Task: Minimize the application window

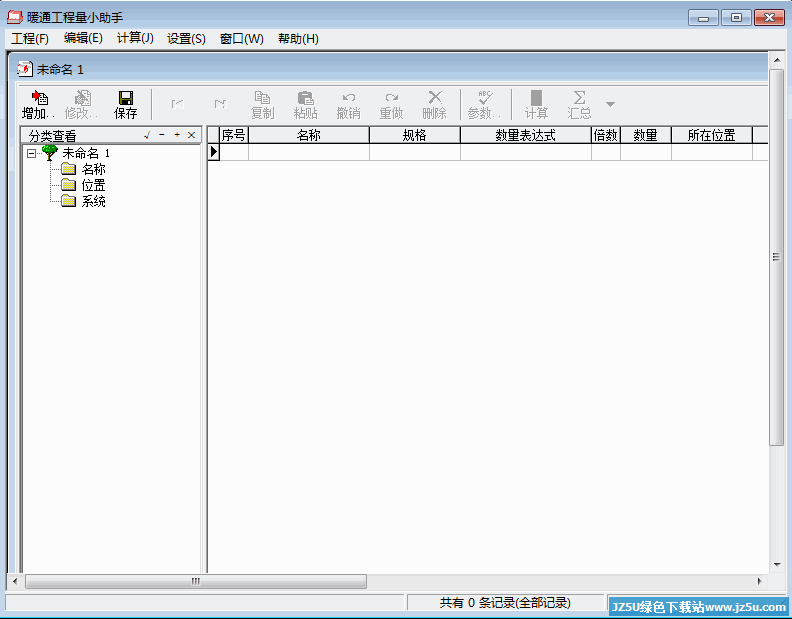Action: (703, 18)
